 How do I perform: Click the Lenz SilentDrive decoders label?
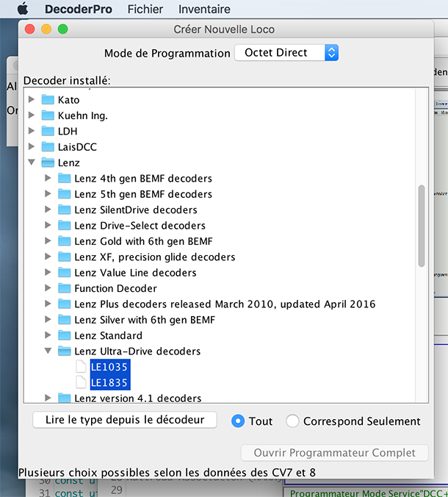(136, 210)
